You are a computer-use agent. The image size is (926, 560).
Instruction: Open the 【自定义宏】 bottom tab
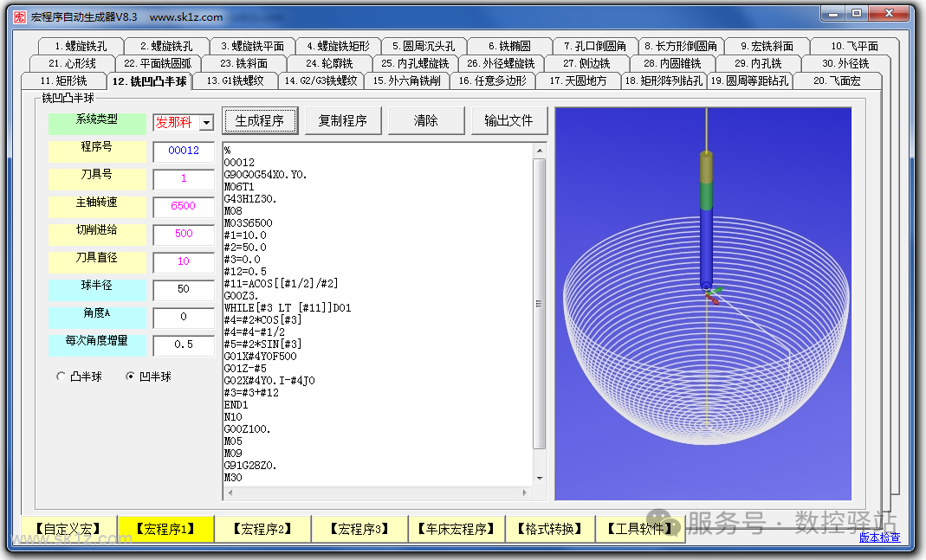click(x=68, y=529)
